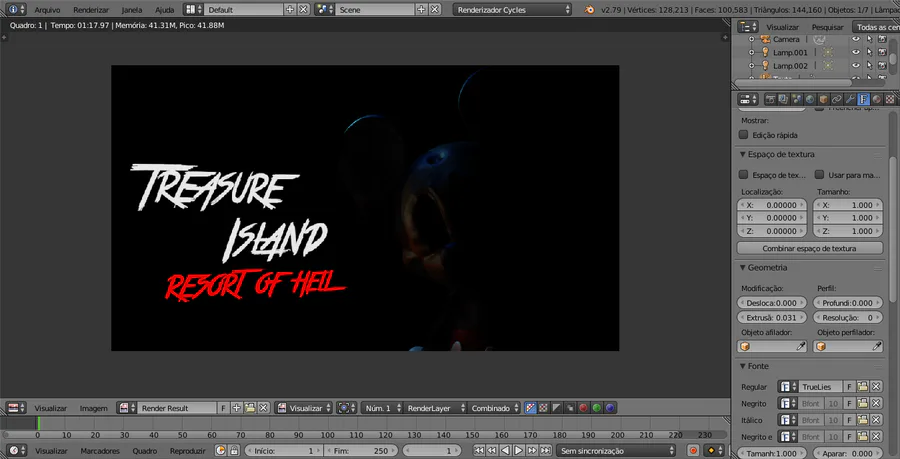Enable the Usar para ma... checkbox
900x459 pixels.
click(x=819, y=174)
